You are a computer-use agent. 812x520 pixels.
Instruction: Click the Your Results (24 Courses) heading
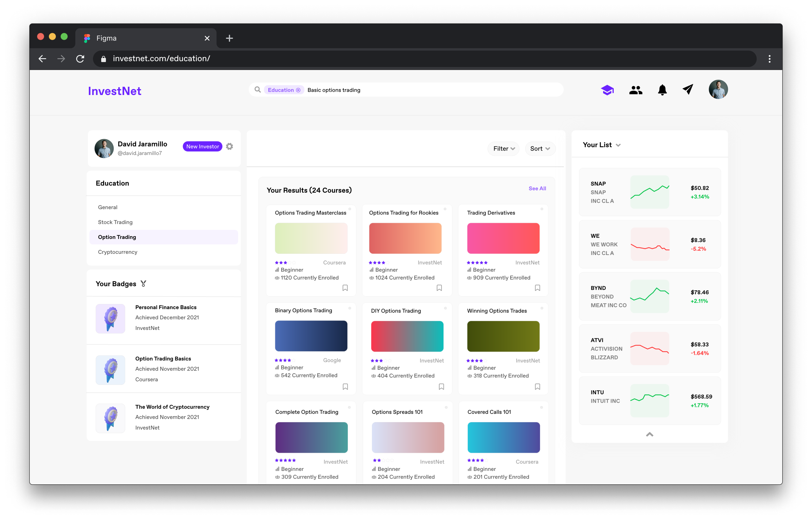pos(309,190)
